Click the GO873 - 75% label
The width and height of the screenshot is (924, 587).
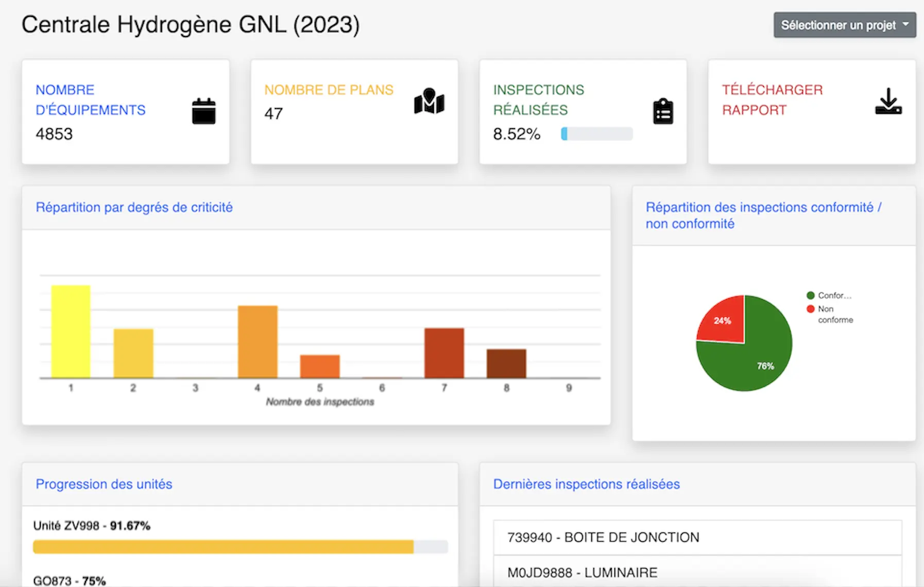(70, 581)
